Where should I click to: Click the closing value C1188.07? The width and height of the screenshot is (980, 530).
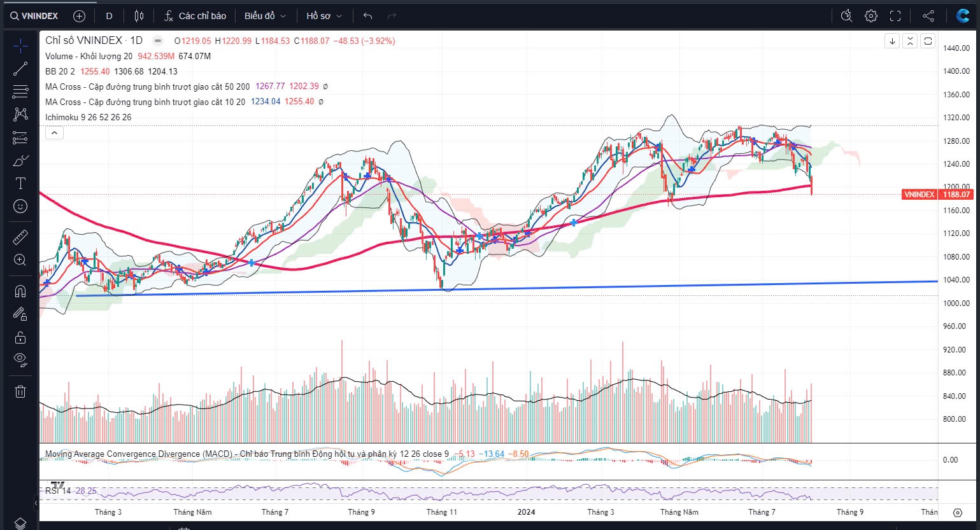tap(311, 41)
